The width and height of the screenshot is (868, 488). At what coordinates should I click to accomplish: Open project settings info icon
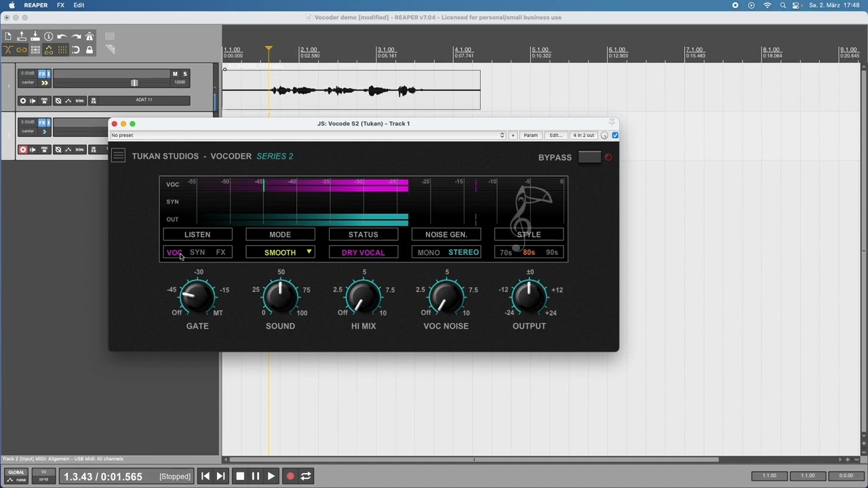[49, 37]
